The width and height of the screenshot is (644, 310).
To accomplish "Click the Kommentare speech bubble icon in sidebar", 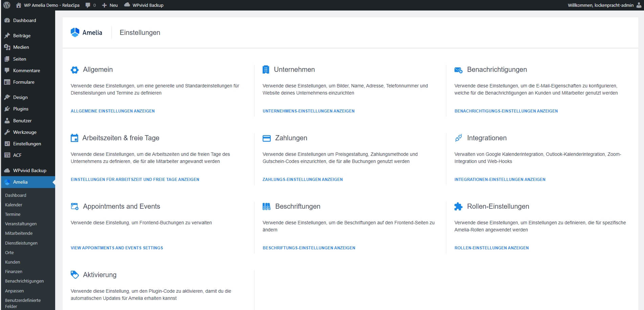I will click(7, 70).
